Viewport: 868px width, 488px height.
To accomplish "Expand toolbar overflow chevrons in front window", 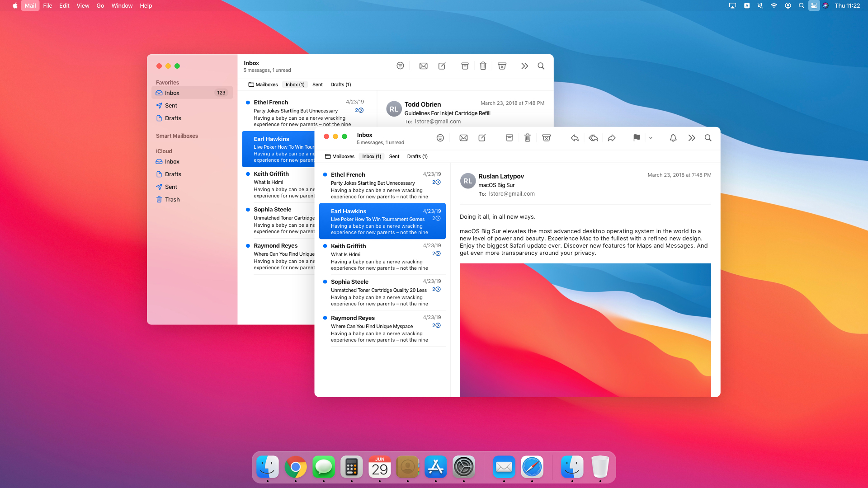I will pyautogui.click(x=691, y=138).
